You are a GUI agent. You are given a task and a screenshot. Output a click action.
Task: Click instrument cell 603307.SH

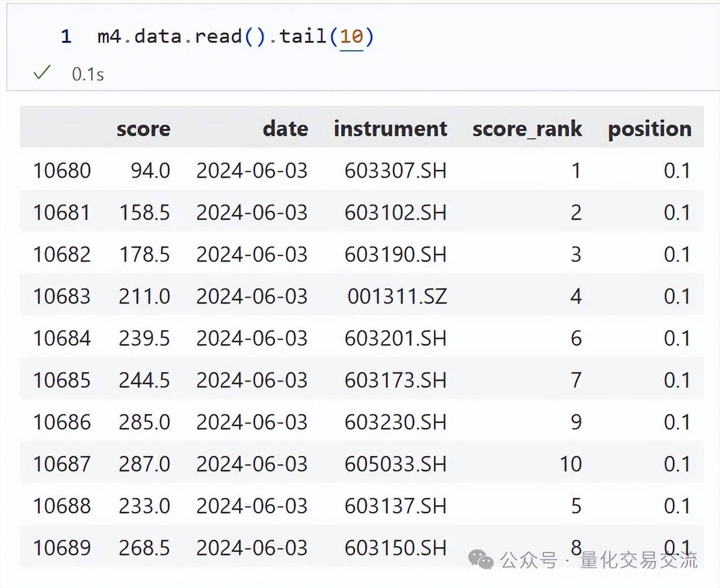[396, 170]
